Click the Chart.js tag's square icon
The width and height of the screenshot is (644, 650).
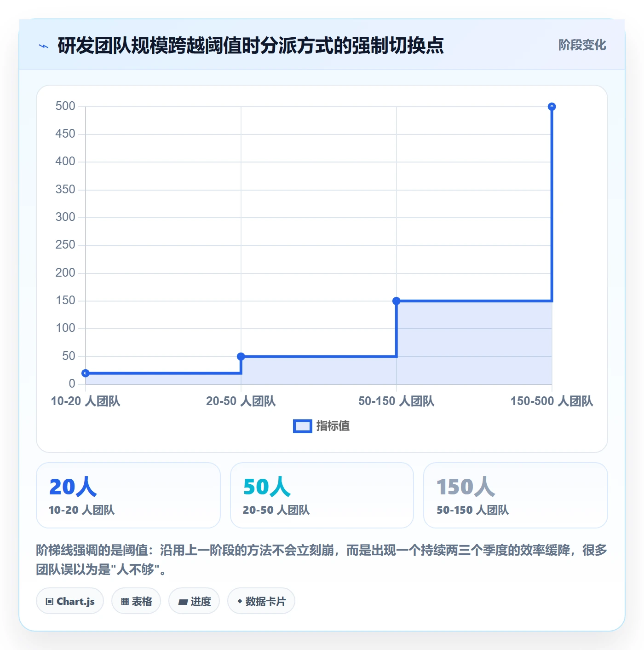coord(50,602)
